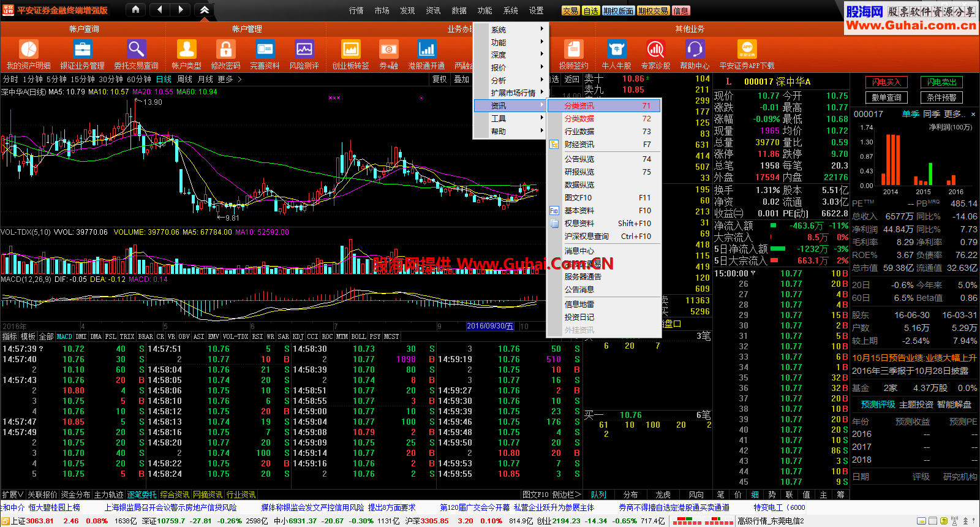
Task: Open 创业板转签 chart icon
Action: click(351, 49)
